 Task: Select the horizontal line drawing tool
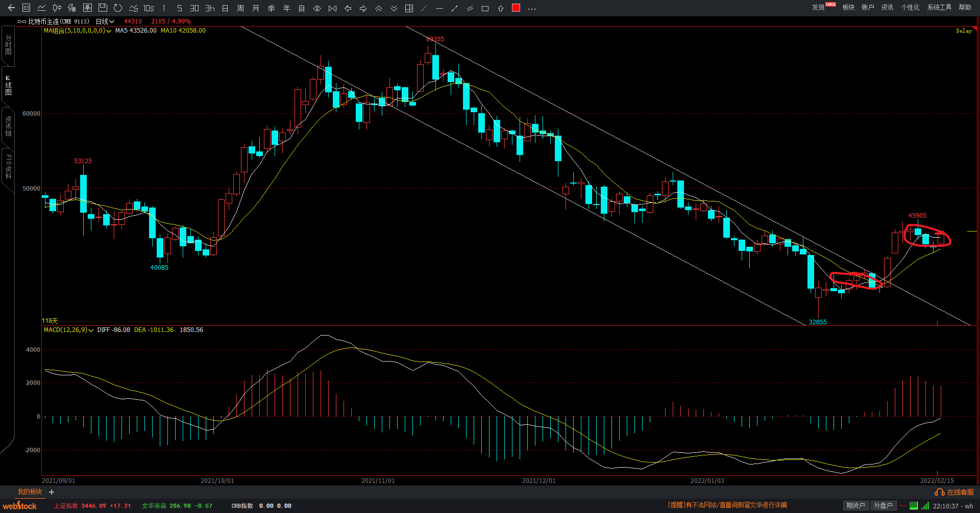(439, 8)
